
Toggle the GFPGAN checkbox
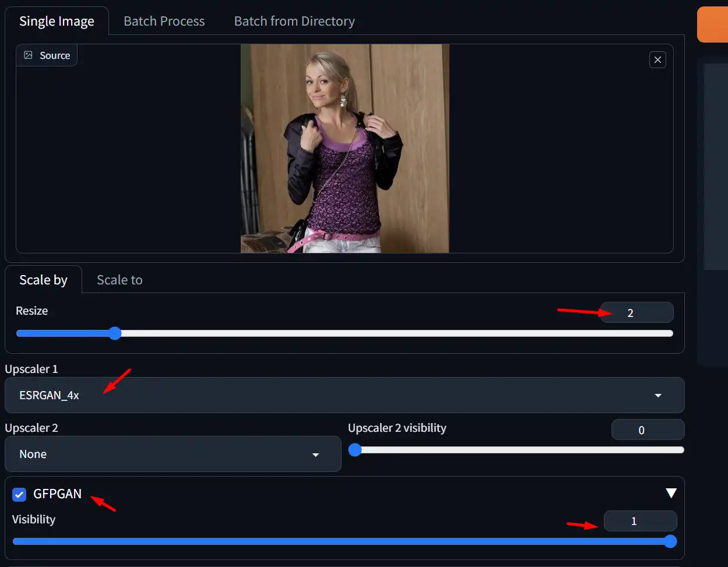19,495
